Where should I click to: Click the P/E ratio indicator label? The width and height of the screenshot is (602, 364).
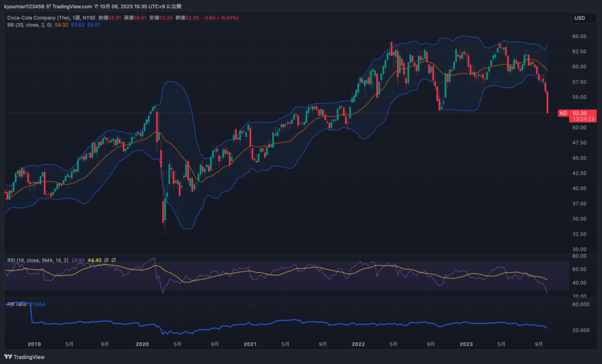17,304
